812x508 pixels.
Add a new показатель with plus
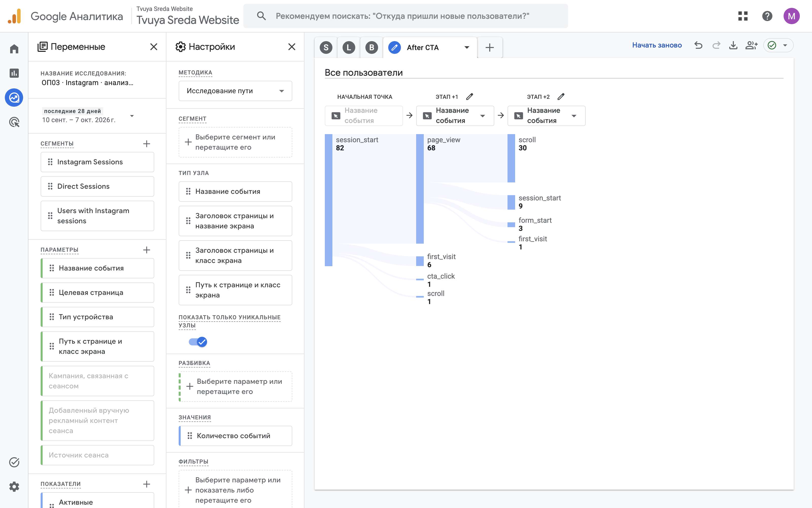pos(147,484)
